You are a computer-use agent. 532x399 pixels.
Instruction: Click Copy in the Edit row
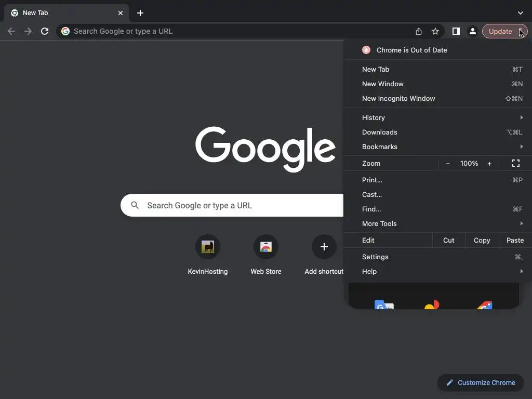(x=482, y=240)
